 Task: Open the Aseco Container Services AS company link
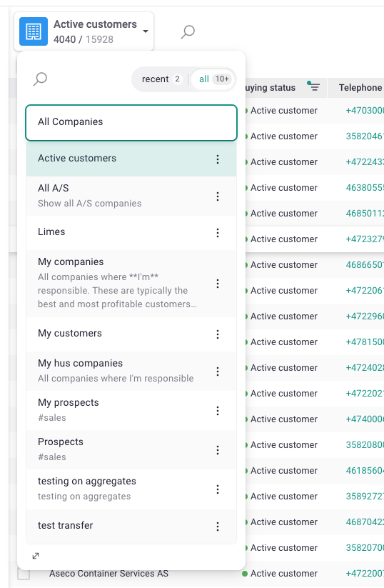(x=108, y=574)
